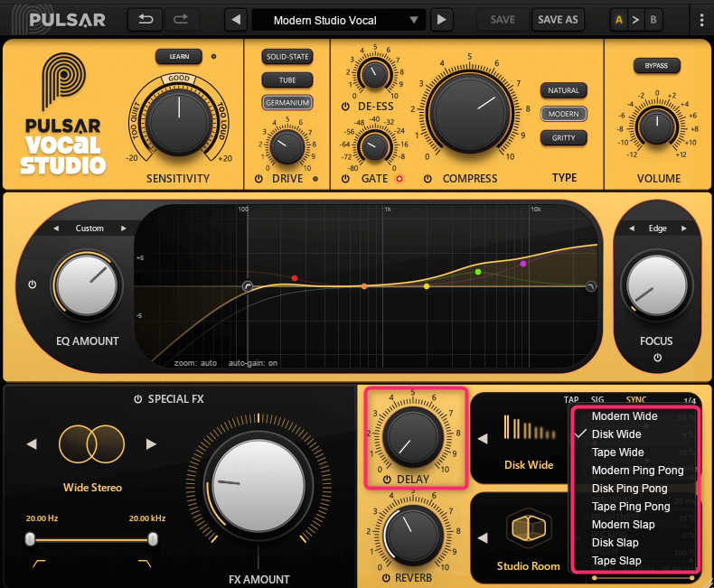This screenshot has width=714, height=588.
Task: Select state A
Action: 619,20
